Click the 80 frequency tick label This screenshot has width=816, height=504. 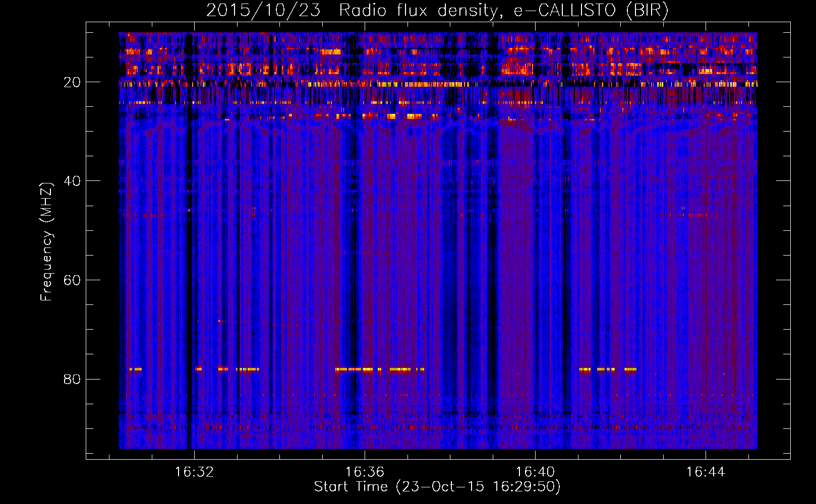pyautogui.click(x=72, y=379)
